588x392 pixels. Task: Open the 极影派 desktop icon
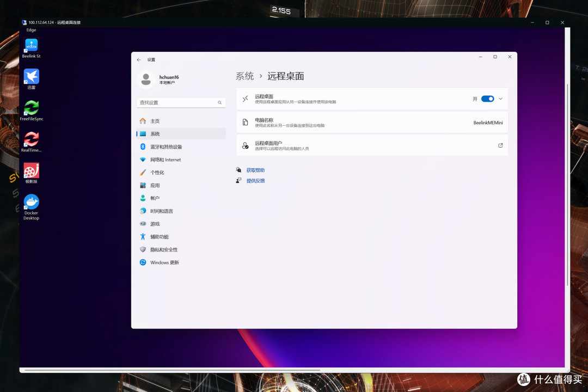click(x=31, y=173)
